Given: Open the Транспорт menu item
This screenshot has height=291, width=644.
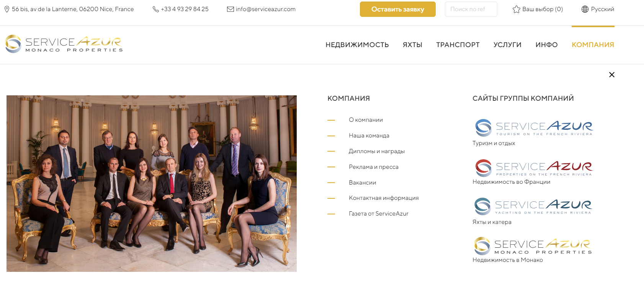Looking at the screenshot, I should coord(458,45).
